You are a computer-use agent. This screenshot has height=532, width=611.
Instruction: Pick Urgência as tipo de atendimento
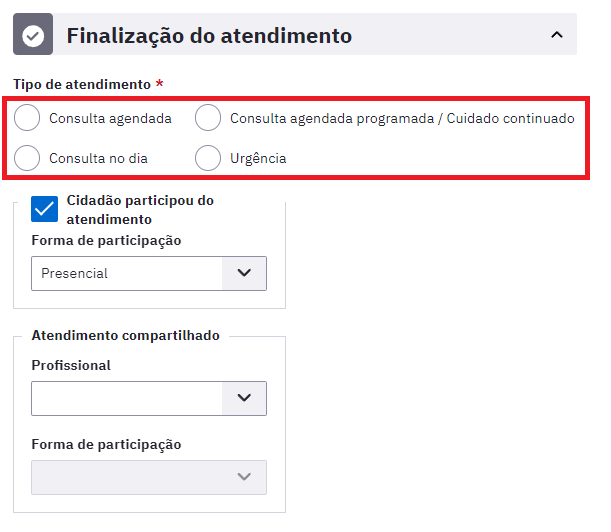coord(208,158)
